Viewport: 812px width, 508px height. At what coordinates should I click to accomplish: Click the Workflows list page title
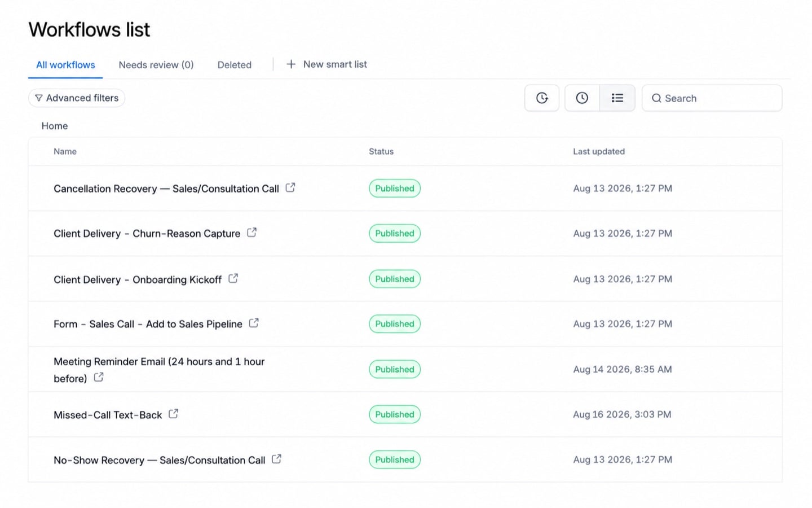point(89,29)
